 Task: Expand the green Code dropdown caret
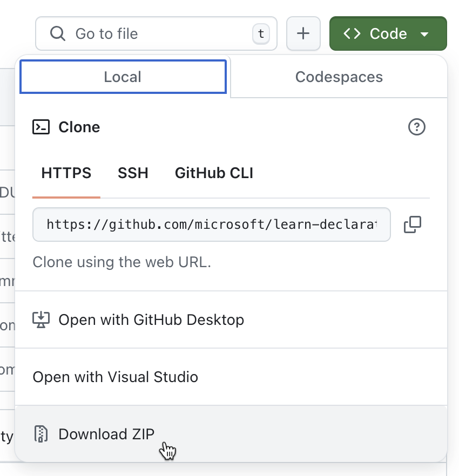click(424, 34)
